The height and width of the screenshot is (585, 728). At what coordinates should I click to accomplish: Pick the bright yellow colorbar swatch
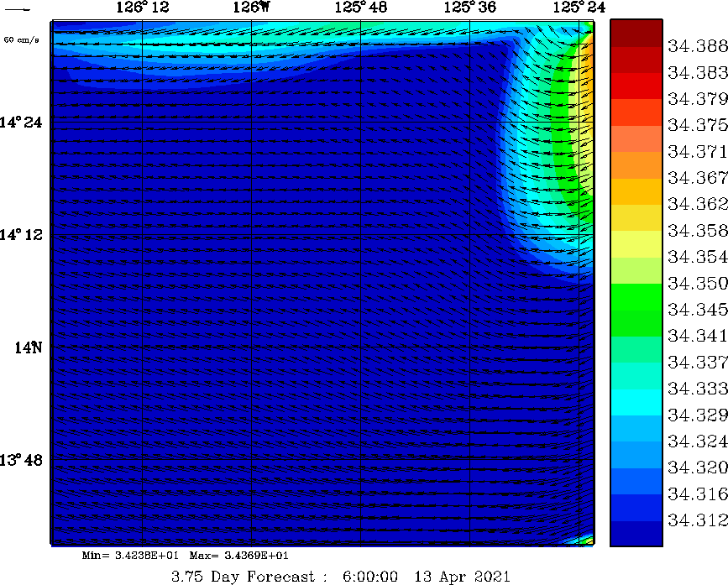click(636, 244)
